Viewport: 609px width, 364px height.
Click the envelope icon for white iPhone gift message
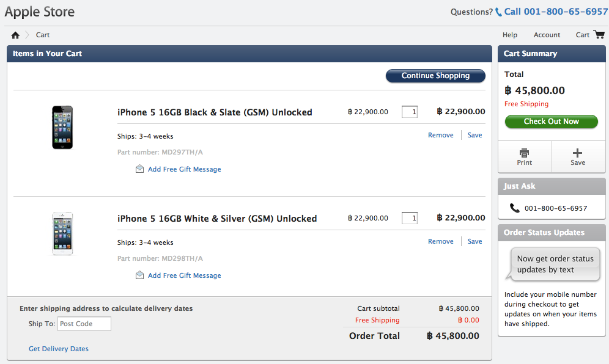coord(139,275)
